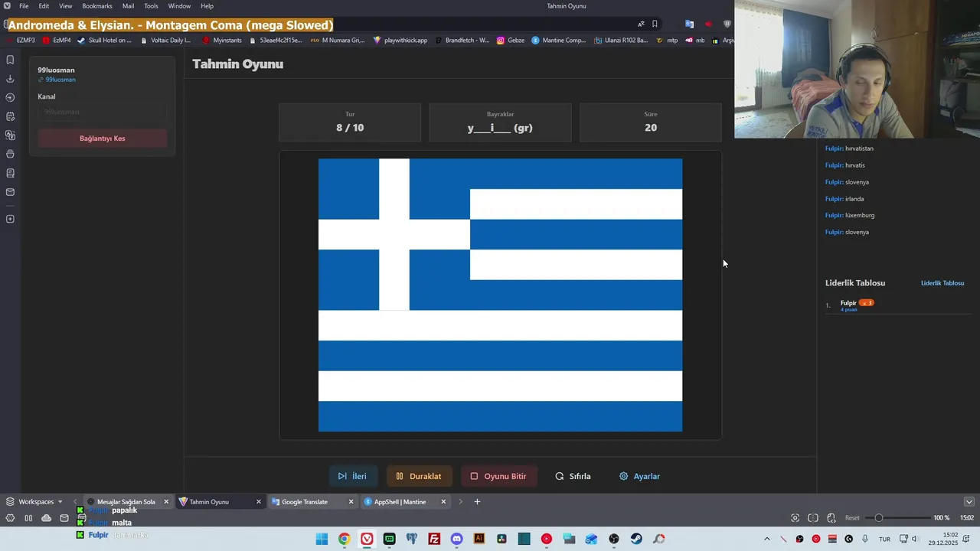The width and height of the screenshot is (980, 551).
Task: Open the View menu
Action: point(66,6)
